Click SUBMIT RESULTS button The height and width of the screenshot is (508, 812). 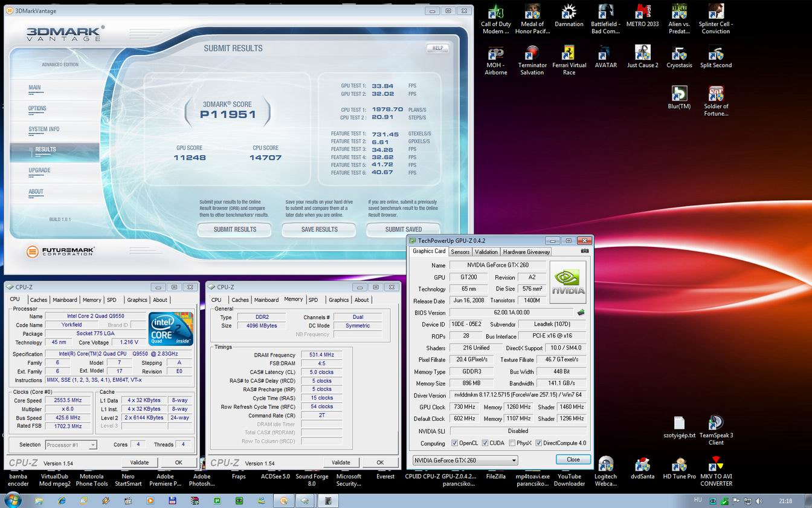[x=234, y=229]
